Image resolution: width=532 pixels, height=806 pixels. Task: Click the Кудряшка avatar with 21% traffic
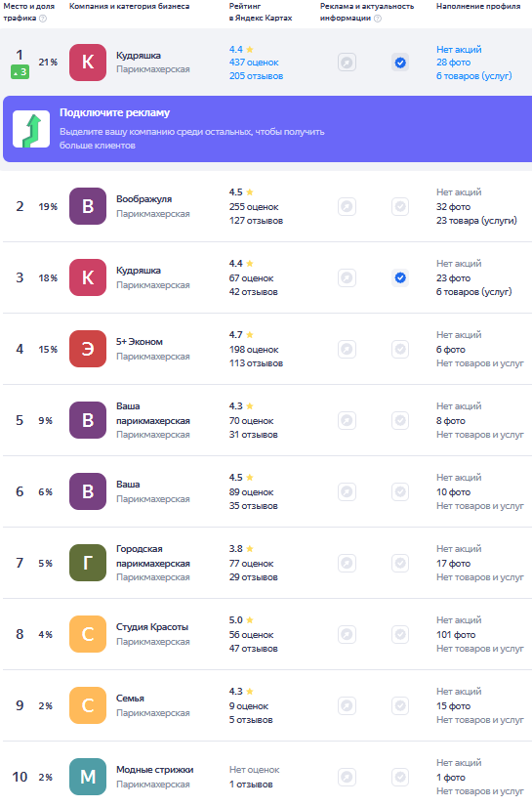point(88,63)
